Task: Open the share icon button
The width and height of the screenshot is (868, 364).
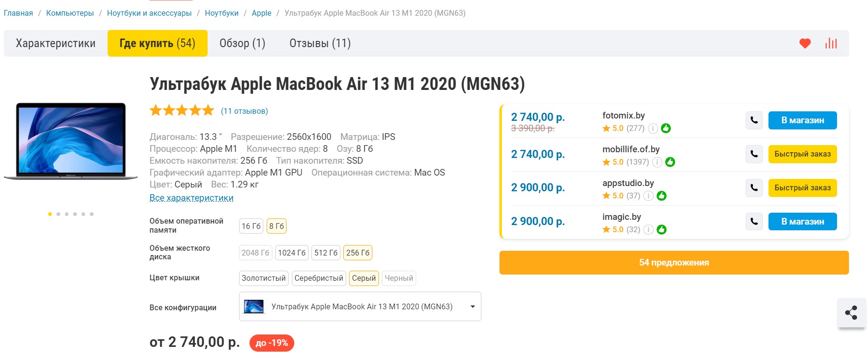Action: coord(851,313)
